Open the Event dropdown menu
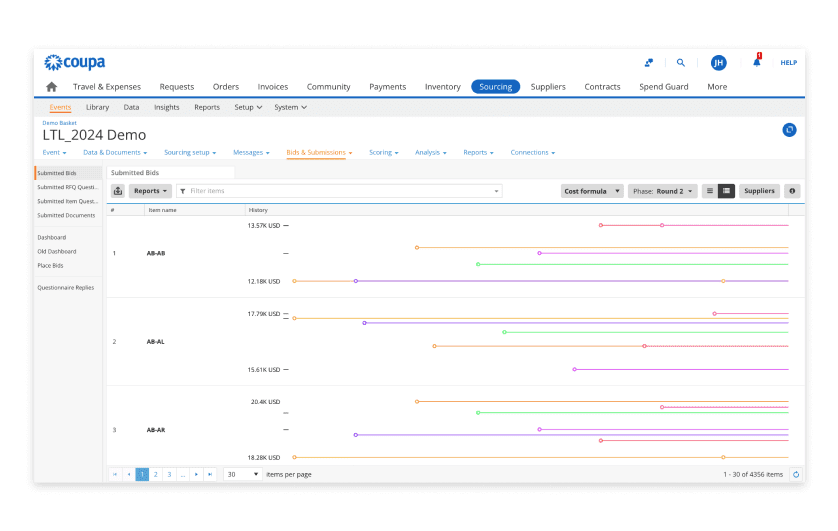The width and height of the screenshot is (838, 531). [55, 152]
